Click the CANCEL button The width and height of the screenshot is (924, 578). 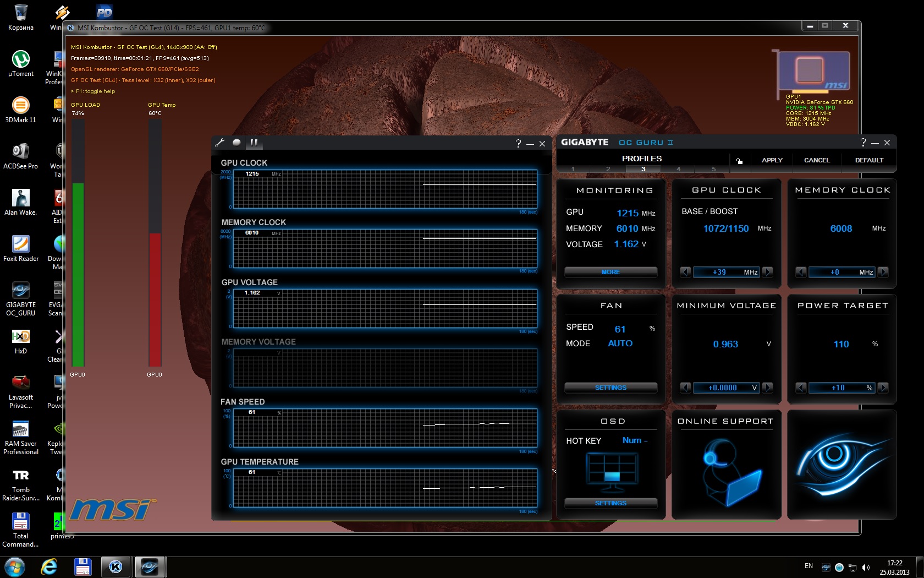coord(817,160)
